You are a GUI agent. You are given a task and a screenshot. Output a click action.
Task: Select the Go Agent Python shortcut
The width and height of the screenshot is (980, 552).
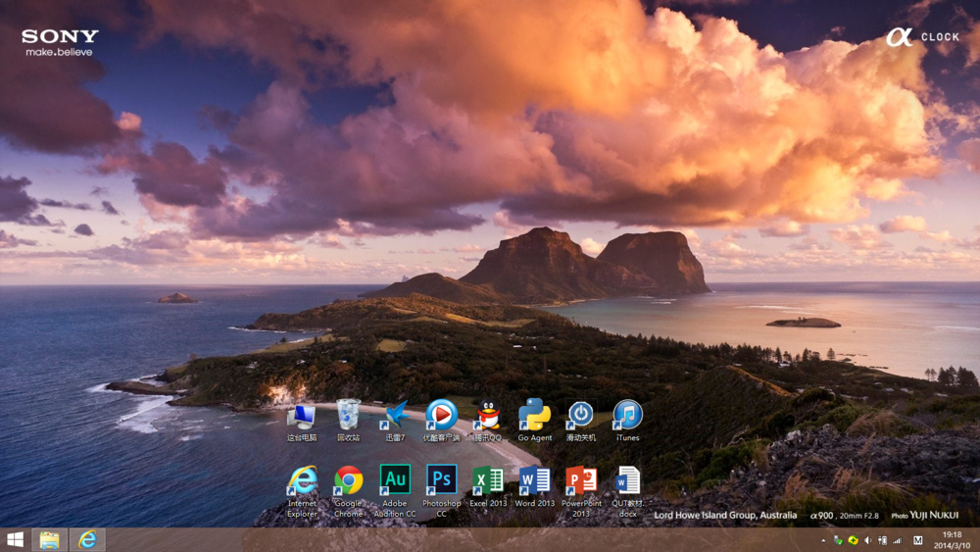[x=534, y=421]
